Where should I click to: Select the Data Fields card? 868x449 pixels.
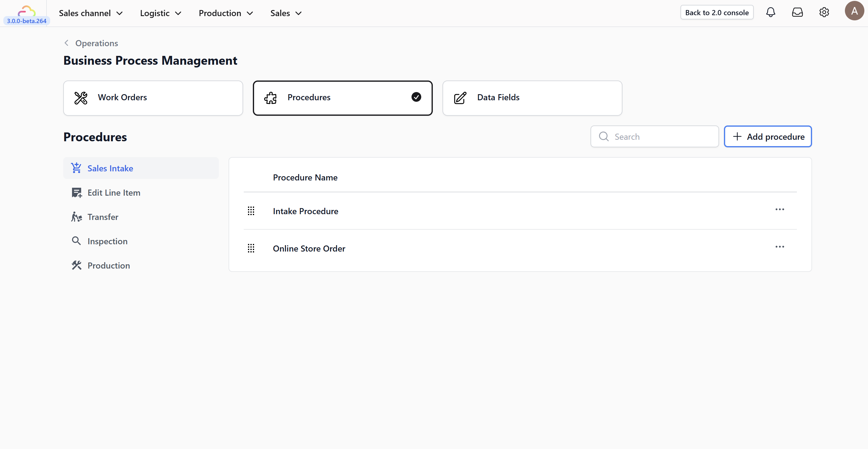pos(532,98)
